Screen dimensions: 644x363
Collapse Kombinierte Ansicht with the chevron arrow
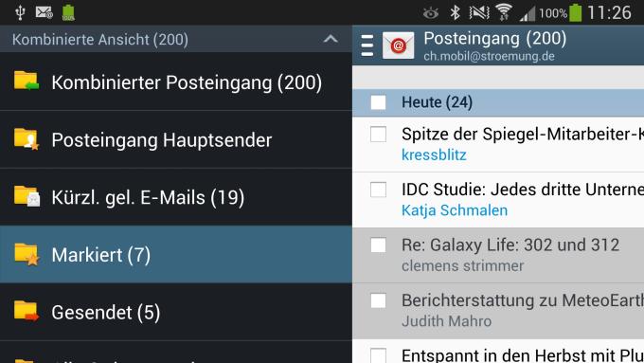pos(331,39)
